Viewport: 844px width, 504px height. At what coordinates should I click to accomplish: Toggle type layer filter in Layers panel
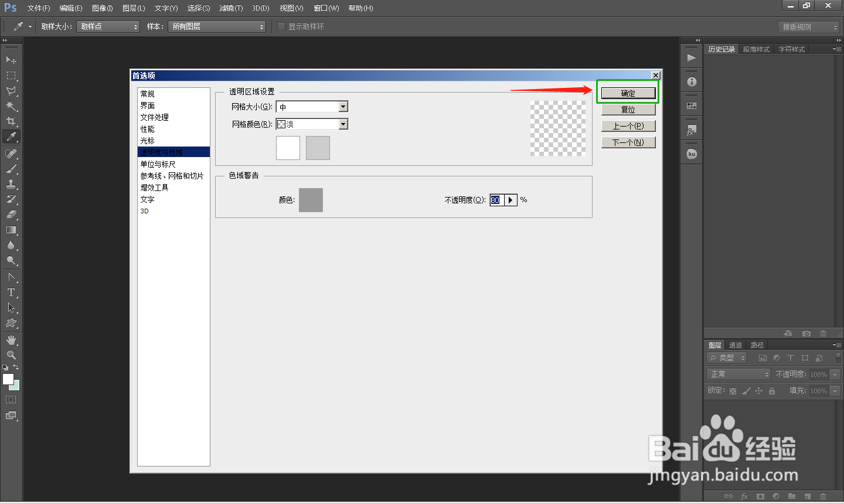click(791, 357)
